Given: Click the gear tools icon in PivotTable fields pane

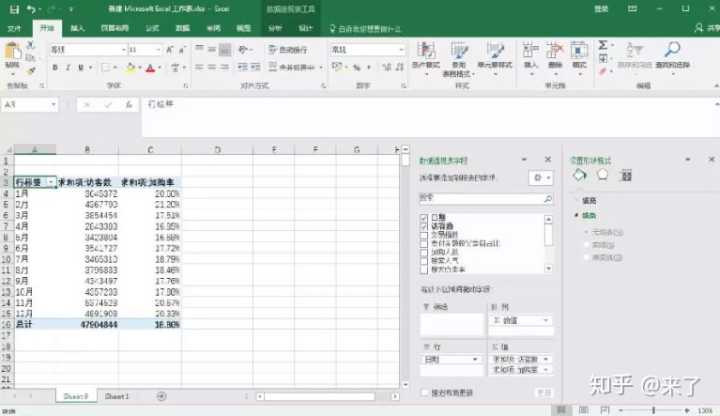Looking at the screenshot, I should point(539,177).
